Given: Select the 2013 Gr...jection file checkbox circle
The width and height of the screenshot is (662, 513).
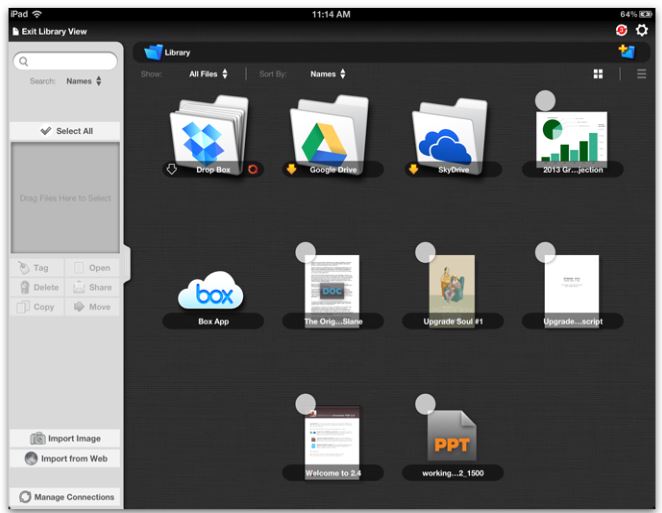Looking at the screenshot, I should pos(545,100).
